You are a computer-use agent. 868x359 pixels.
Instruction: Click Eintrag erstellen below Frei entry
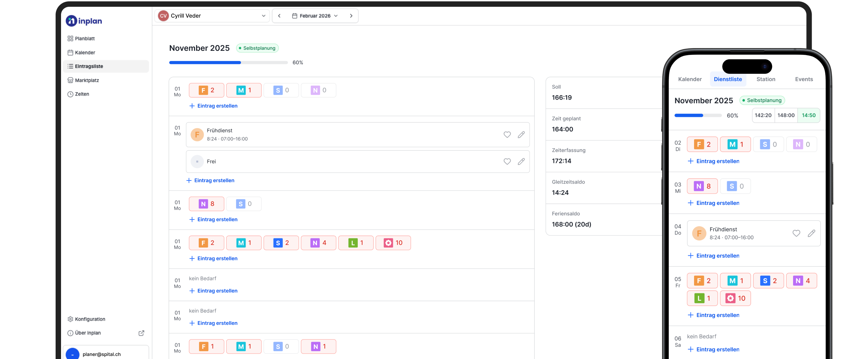pos(210,181)
